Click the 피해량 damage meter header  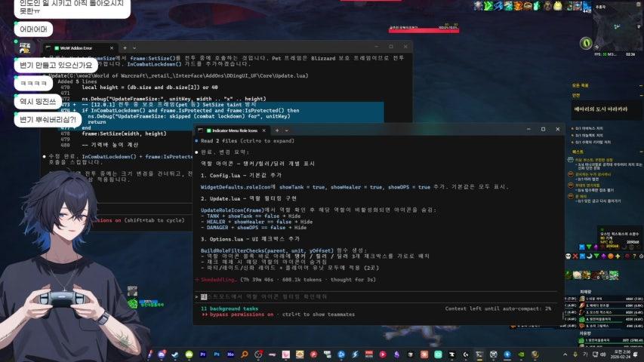[586, 292]
